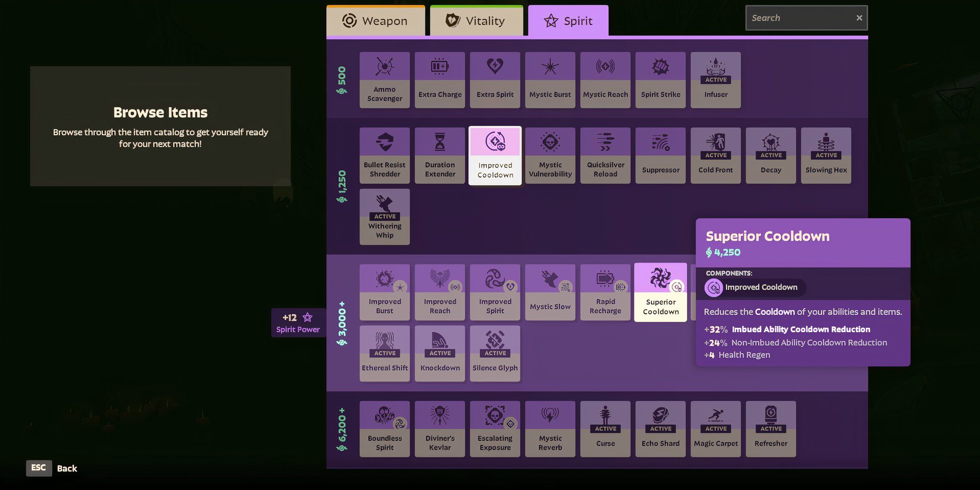
Task: Open the Vitality tab
Action: click(x=477, y=21)
